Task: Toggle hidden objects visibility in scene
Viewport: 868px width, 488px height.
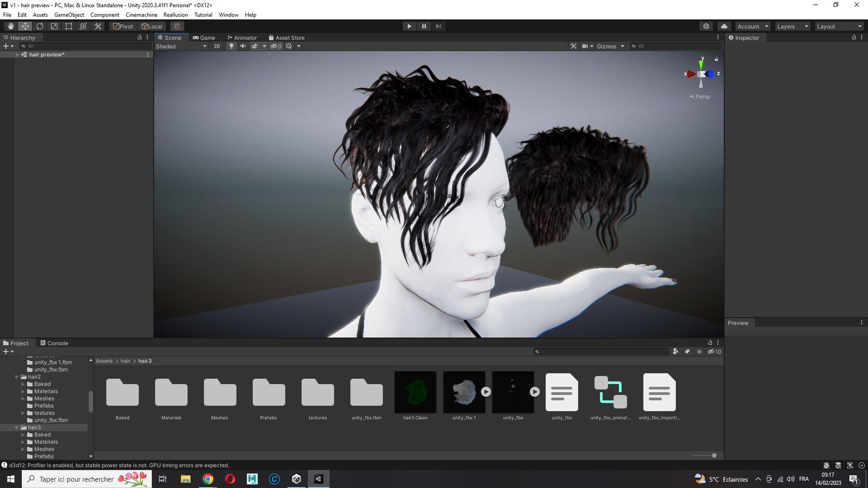Action: (x=276, y=46)
